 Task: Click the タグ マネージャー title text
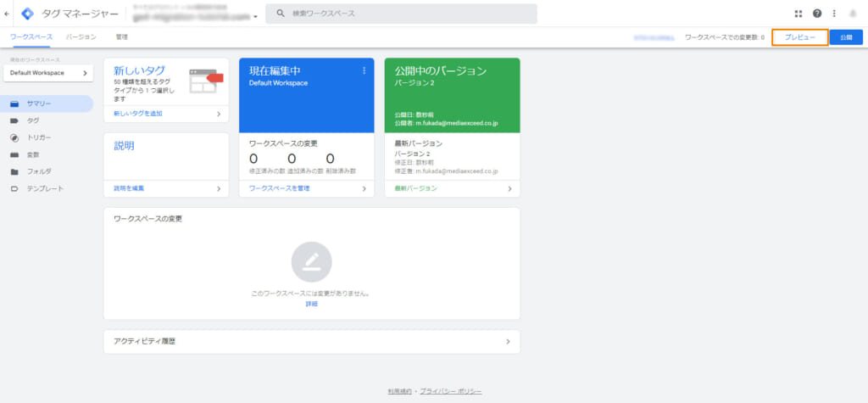pos(80,14)
